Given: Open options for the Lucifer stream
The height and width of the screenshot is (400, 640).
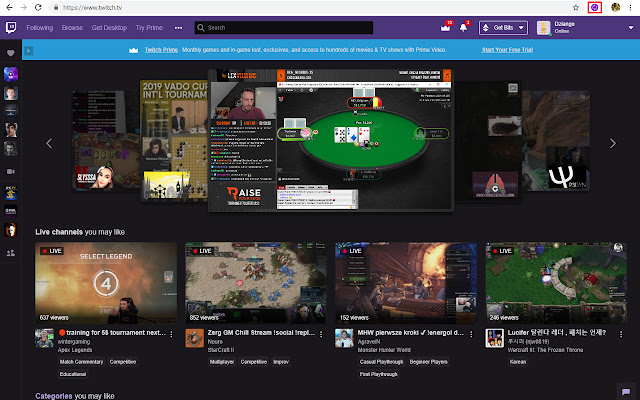Looking at the screenshot, I should [621, 334].
